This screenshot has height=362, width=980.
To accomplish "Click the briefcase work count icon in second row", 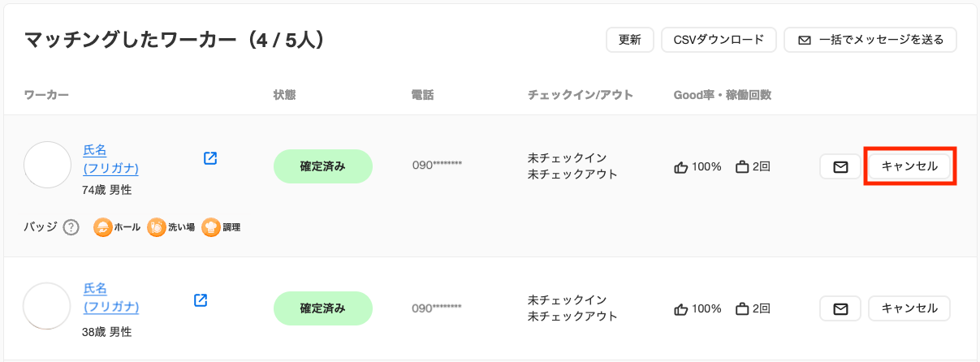I will tap(742, 308).
